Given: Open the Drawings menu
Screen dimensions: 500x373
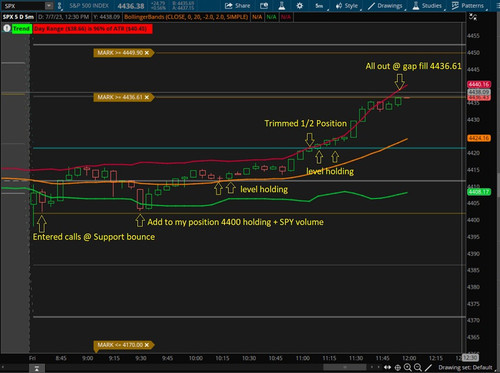Looking at the screenshot, I should click(385, 6).
